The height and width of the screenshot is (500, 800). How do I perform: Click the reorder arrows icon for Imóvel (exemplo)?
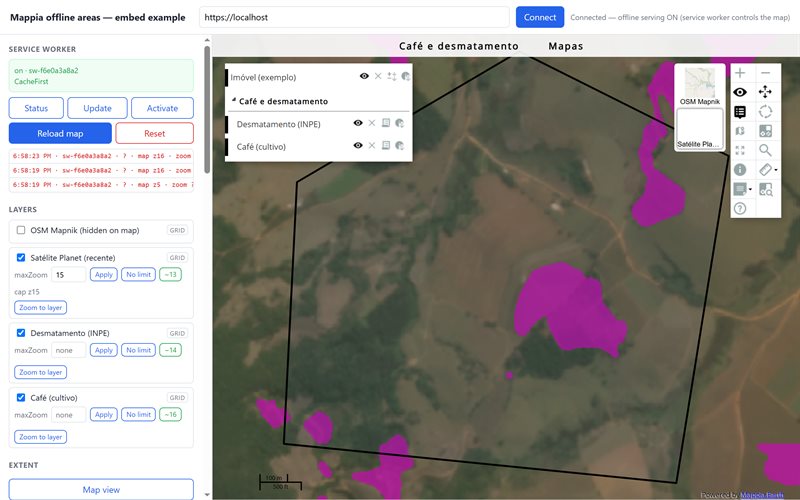392,76
